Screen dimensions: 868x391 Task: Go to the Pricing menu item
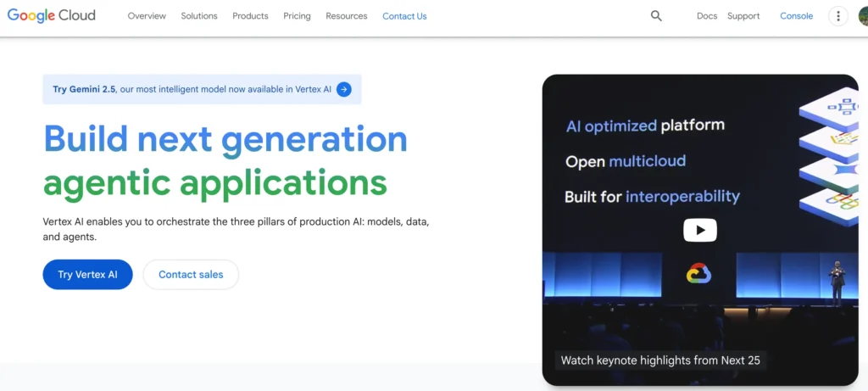coord(297,16)
